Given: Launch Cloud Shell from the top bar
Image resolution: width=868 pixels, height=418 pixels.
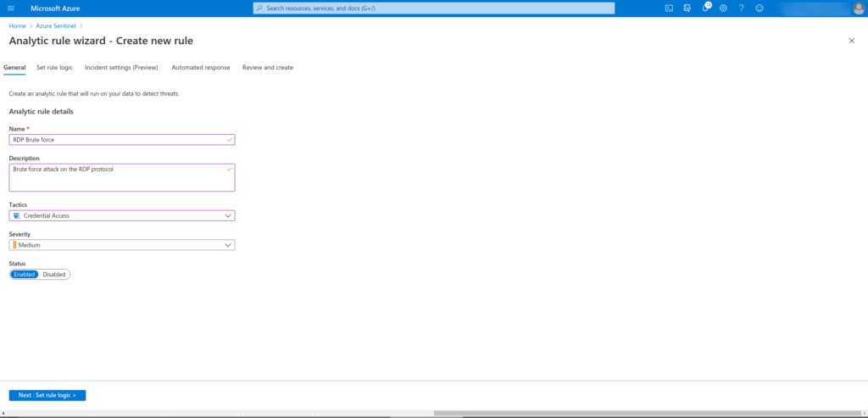Looking at the screenshot, I should 669,8.
